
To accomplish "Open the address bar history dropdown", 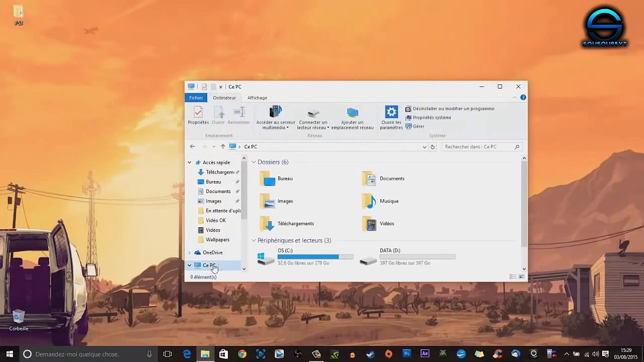I will [x=425, y=147].
